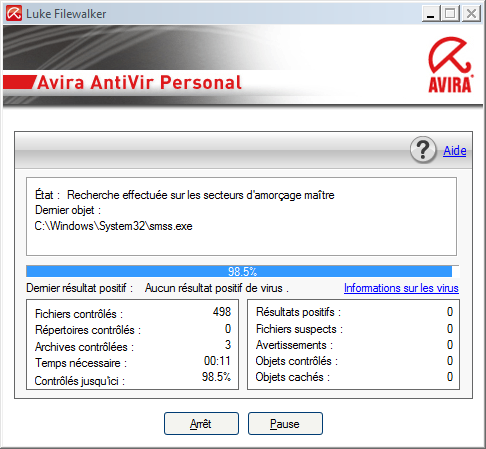Click the Résultats positifs label
Viewport: 486px width, 449px height.
click(298, 312)
